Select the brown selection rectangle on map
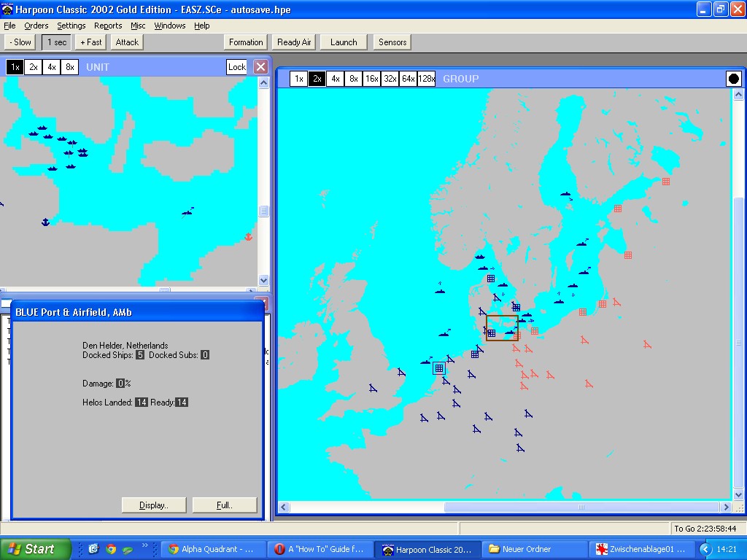The width and height of the screenshot is (747, 560). (502, 327)
